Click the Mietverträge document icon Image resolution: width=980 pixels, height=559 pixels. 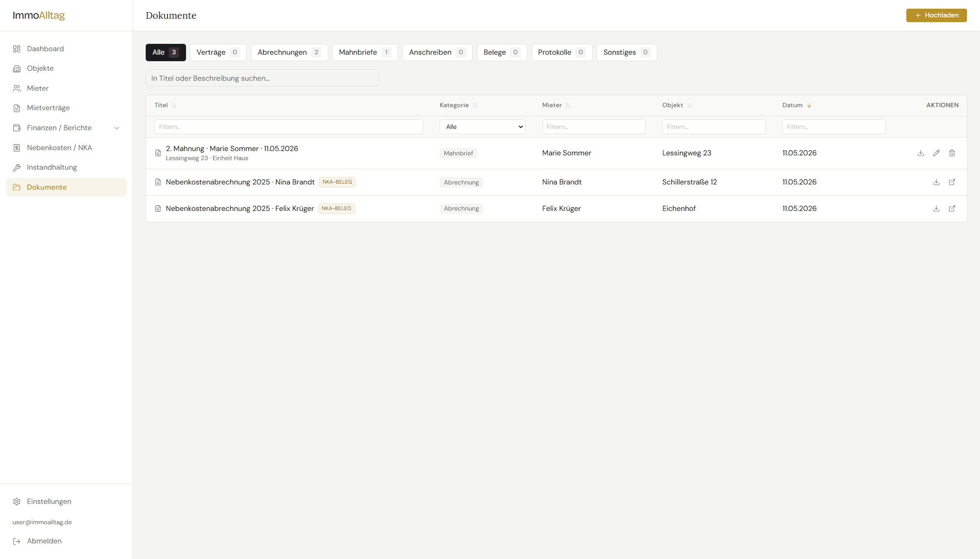(x=17, y=108)
